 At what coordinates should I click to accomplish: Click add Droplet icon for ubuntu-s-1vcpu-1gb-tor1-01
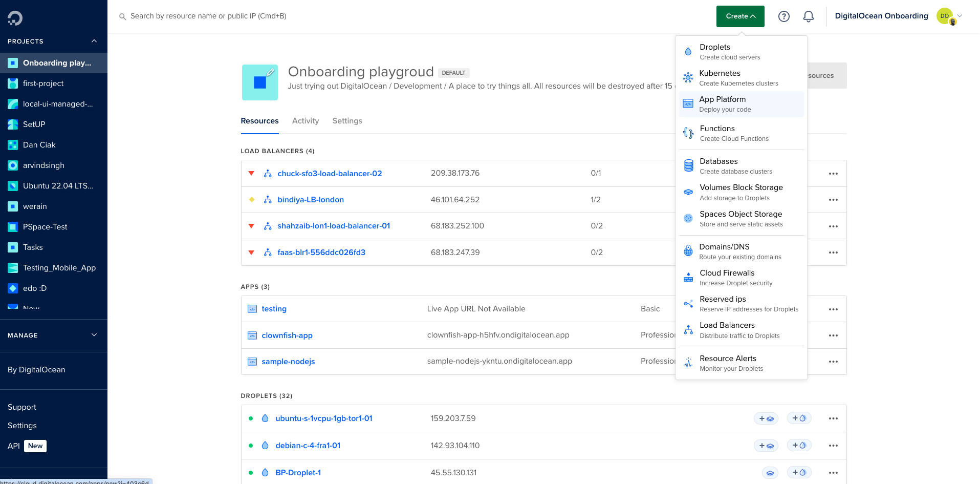798,418
